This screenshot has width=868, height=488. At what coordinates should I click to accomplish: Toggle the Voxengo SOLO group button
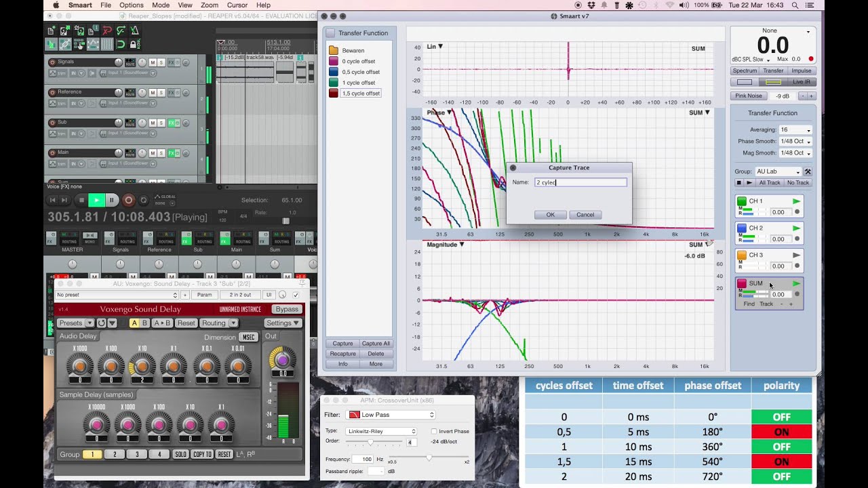tap(180, 454)
